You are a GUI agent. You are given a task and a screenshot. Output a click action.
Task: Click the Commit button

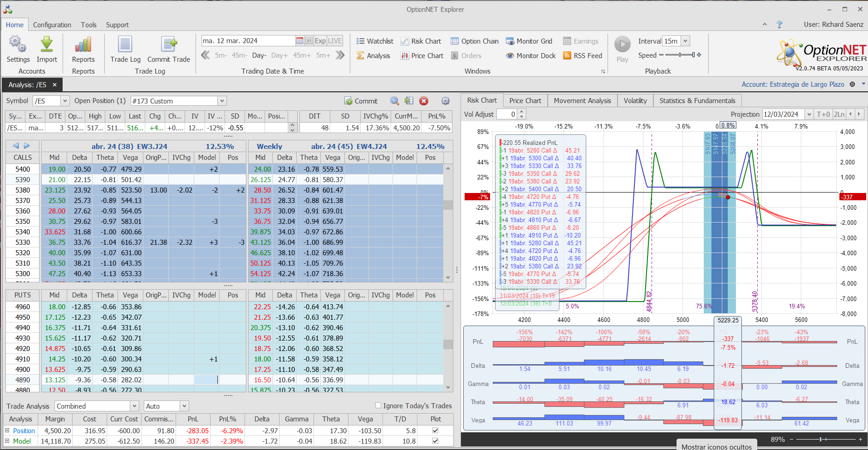pyautogui.click(x=361, y=101)
